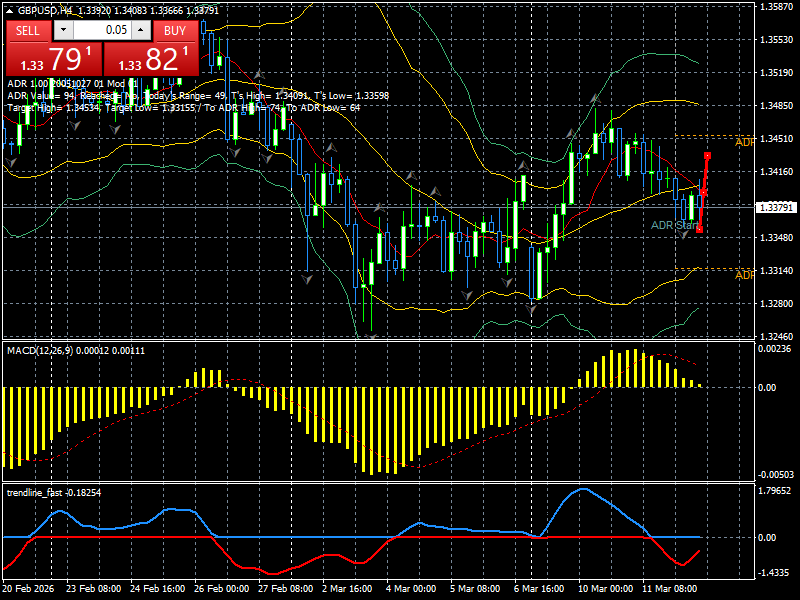Screen dimensions: 800x600
Task: Click the ADR Start label on chart
Action: pos(674,225)
